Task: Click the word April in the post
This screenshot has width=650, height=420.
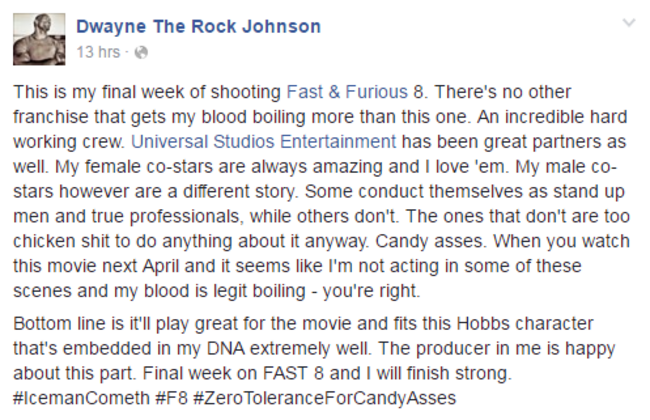Action: pos(161,266)
